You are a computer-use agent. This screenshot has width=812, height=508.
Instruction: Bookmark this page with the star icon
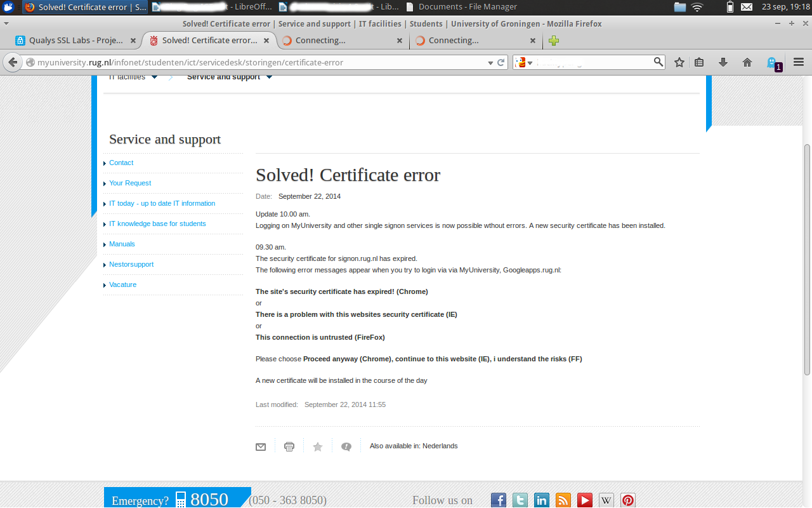click(679, 62)
